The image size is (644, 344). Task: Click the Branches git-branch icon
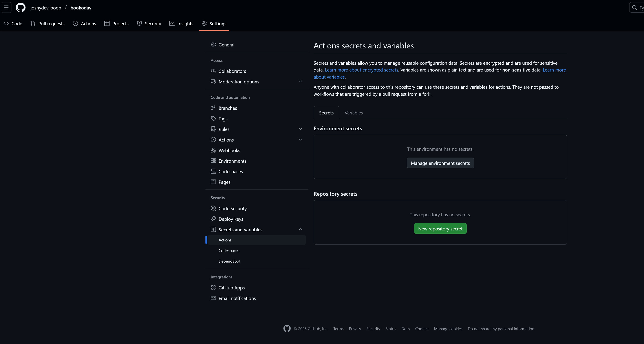(213, 108)
